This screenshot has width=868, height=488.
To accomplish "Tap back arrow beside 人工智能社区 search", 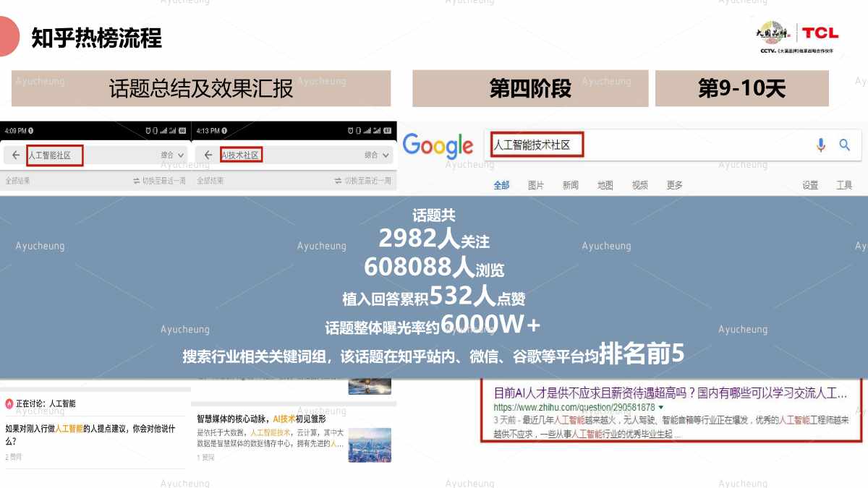I will click(x=16, y=155).
